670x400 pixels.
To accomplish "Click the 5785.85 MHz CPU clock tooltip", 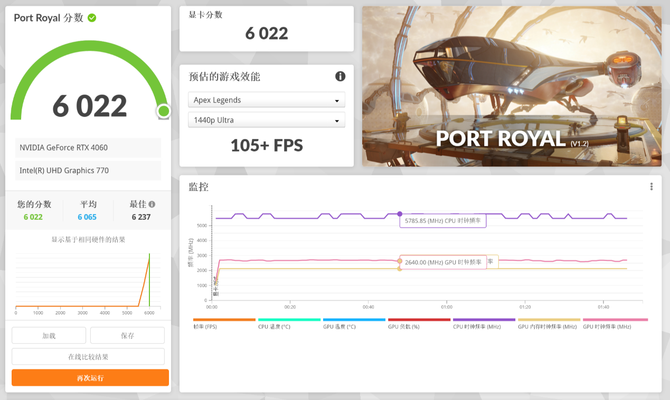I will 443,221.
